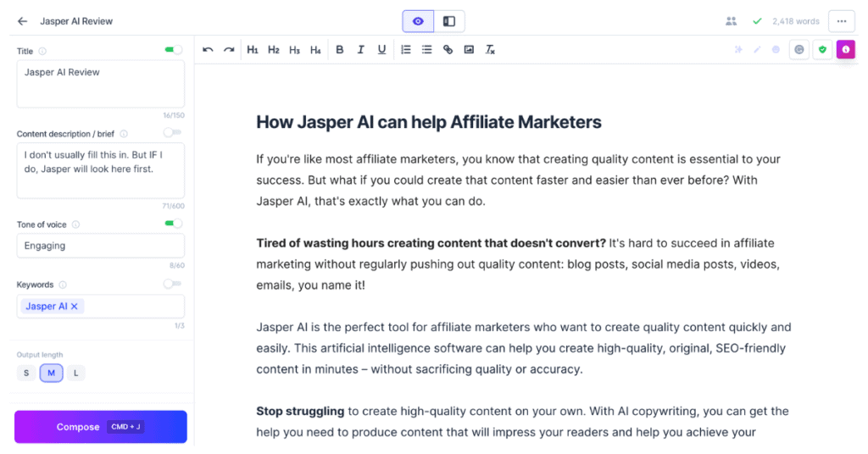Viewport: 868px width, 454px height.
Task: Redo the last edit
Action: tap(229, 50)
